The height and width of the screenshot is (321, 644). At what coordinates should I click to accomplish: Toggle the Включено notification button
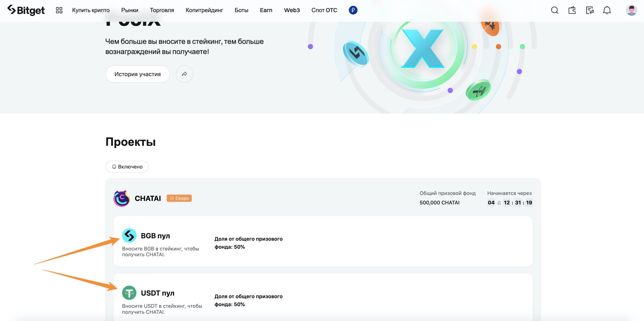[127, 167]
